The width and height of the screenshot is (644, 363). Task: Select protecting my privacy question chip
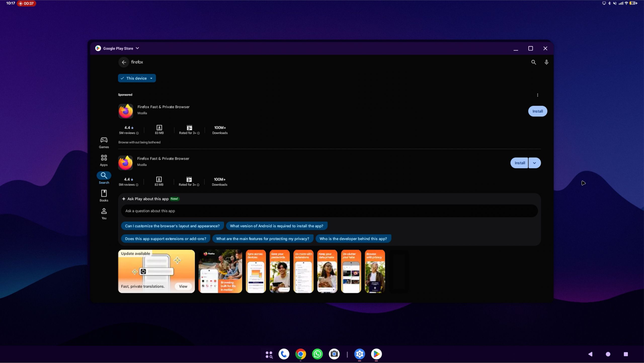point(263,239)
